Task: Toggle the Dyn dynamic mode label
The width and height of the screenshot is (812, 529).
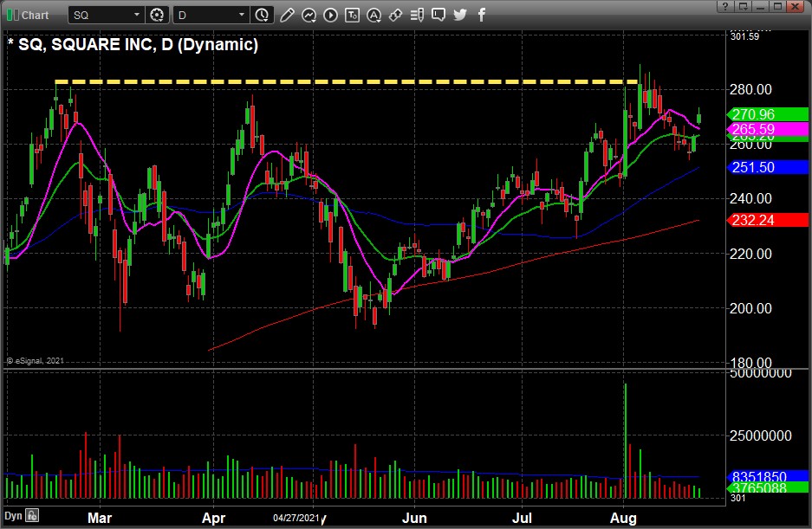Action: point(14,515)
